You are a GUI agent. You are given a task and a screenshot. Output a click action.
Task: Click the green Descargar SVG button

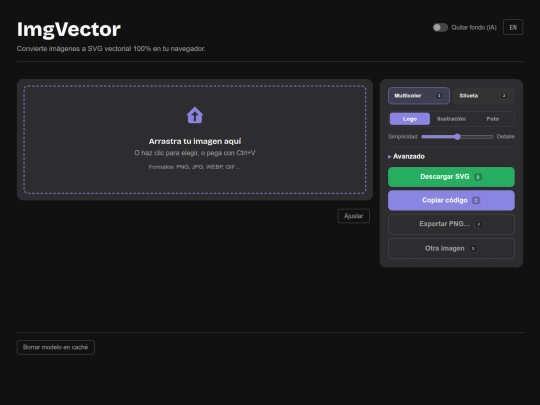451,177
